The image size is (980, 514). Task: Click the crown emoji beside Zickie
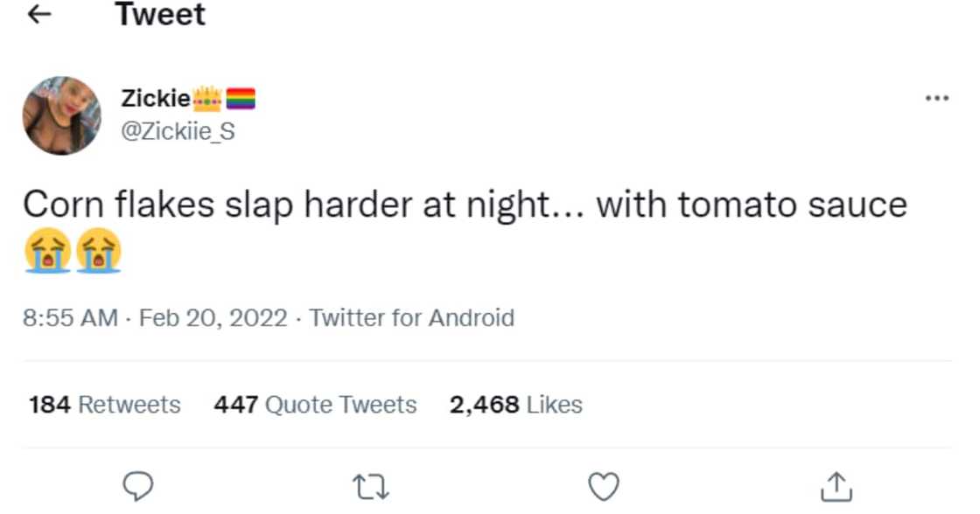207,100
